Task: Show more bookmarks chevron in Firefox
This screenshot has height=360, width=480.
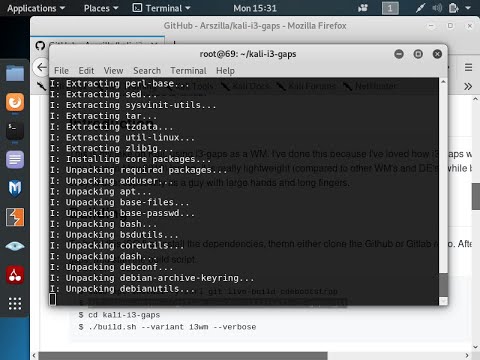Action: (468, 87)
